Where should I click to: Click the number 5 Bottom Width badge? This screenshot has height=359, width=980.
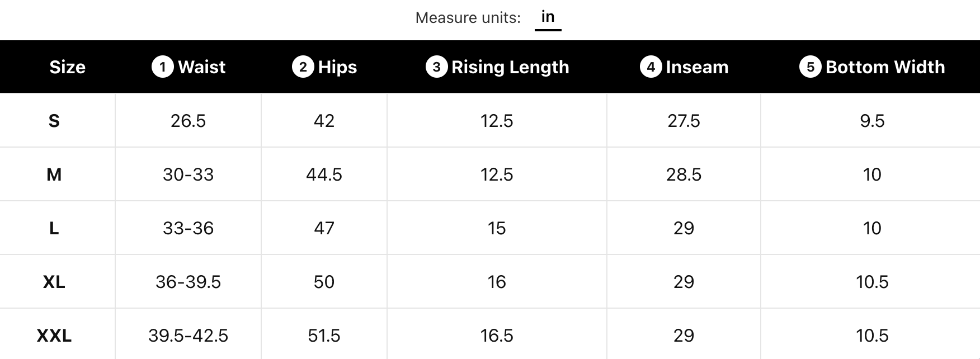[810, 67]
